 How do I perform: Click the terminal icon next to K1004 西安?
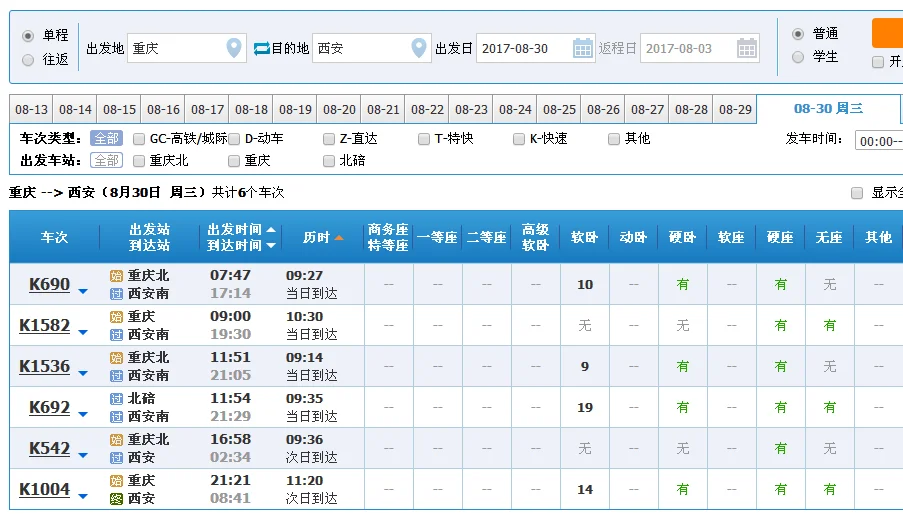116,498
